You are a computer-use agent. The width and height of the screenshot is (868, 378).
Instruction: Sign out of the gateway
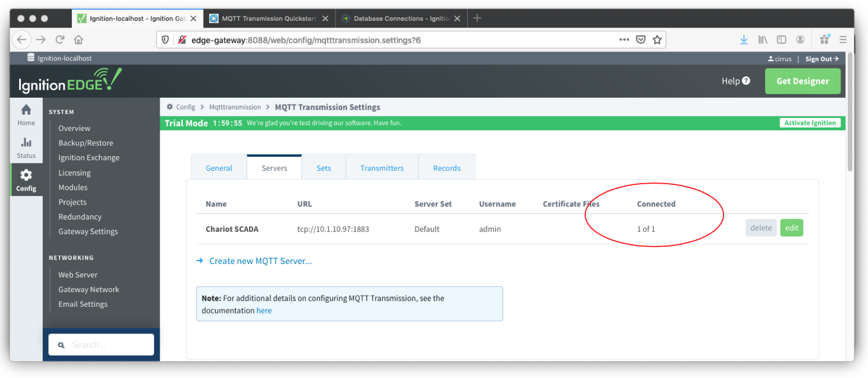point(822,58)
